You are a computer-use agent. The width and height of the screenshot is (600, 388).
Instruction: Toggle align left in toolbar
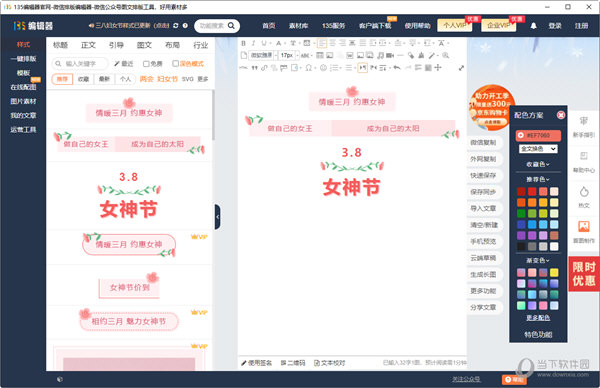click(x=322, y=43)
